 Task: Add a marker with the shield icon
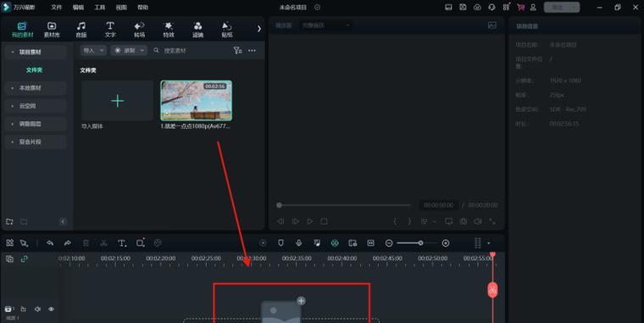pos(281,242)
